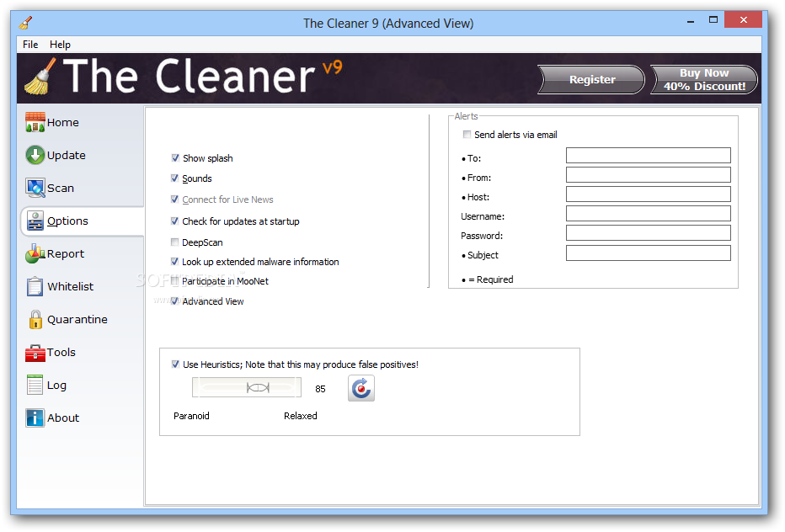Click the Paranoid slider label
The image size is (785, 532).
click(x=191, y=416)
